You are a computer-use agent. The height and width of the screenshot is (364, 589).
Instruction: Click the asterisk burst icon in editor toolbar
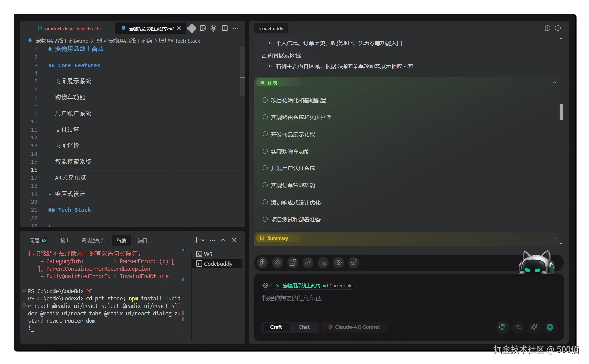click(214, 28)
